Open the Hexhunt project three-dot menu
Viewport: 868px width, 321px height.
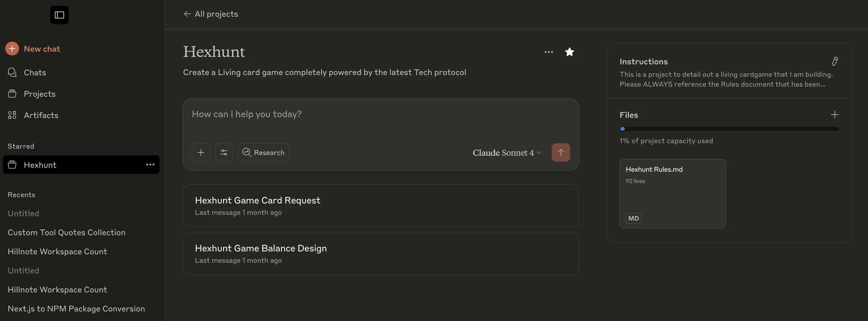pyautogui.click(x=549, y=52)
